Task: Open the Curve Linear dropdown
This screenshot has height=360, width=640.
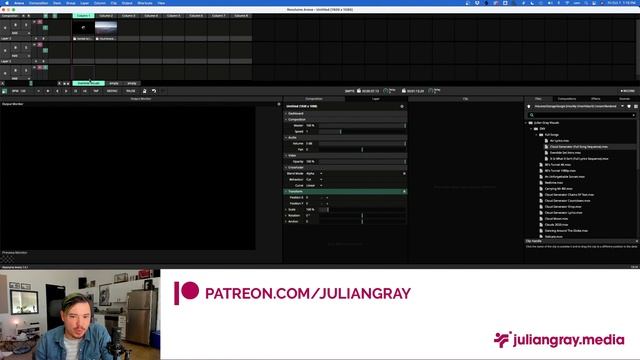Action: coord(314,186)
